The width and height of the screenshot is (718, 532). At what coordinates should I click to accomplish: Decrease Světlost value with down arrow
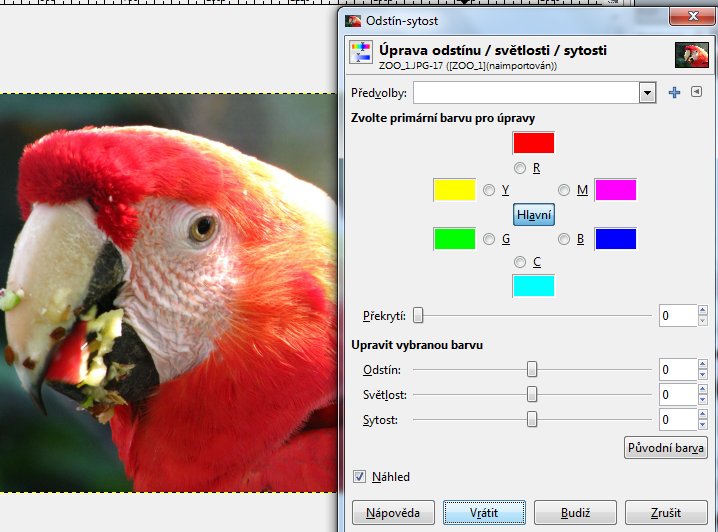click(x=702, y=400)
